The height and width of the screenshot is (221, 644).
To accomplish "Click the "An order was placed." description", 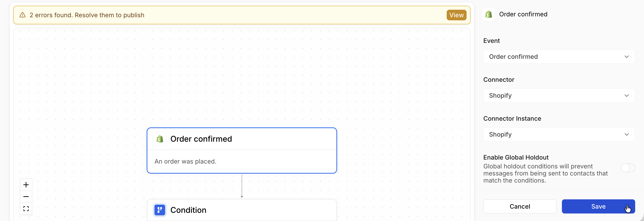I will (x=185, y=161).
